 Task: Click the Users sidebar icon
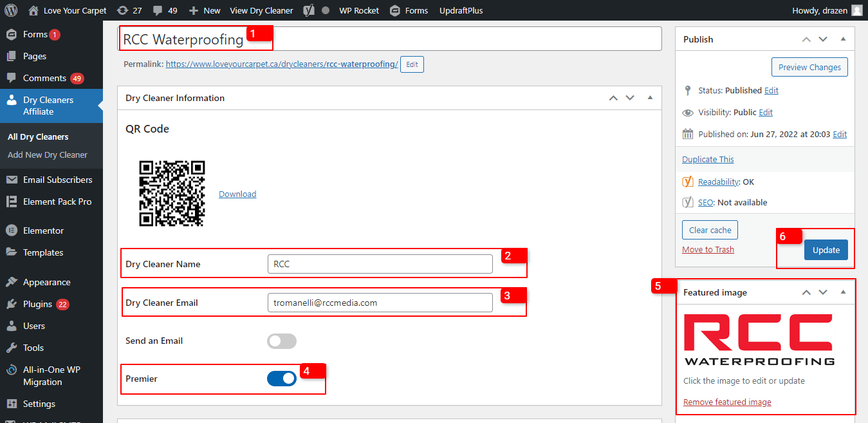(12, 326)
